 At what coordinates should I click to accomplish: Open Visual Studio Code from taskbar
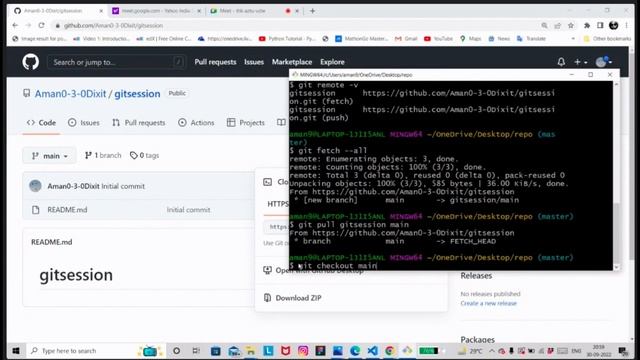372,351
